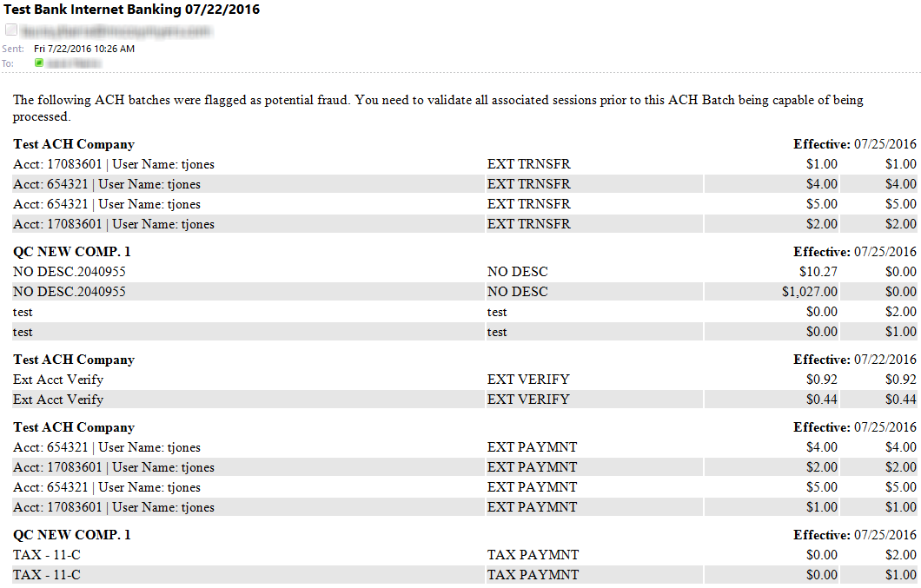The height and width of the screenshot is (588, 921).
Task: Click the blurred sender email address
Action: coord(116,30)
